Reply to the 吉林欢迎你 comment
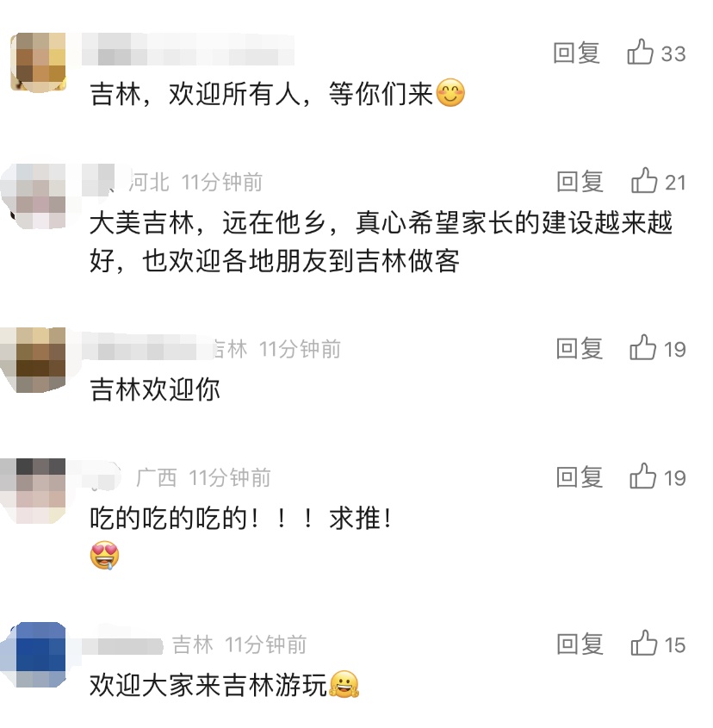713x728 pixels. pyautogui.click(x=580, y=349)
